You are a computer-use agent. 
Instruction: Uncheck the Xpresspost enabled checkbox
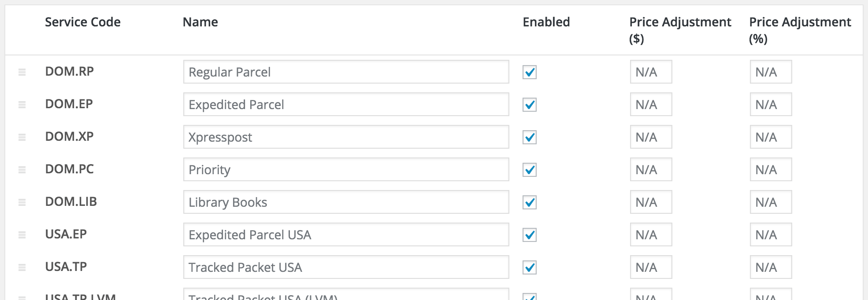point(529,137)
